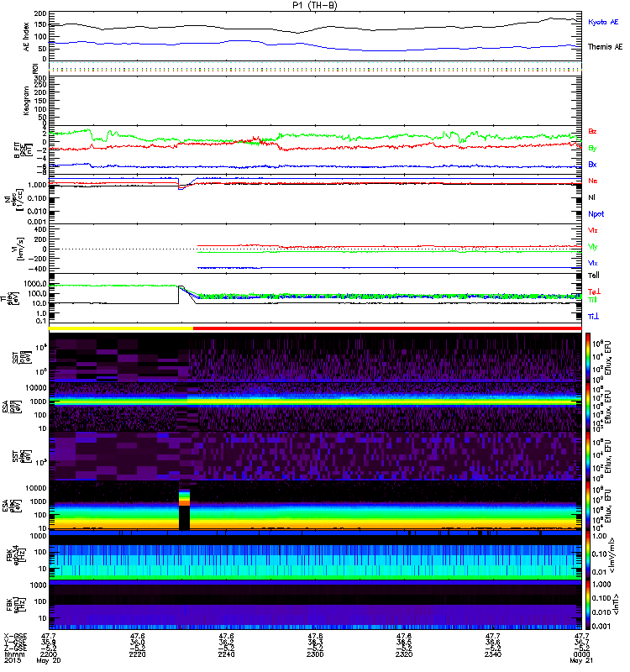This screenshot has width=630, height=672.
Task: Click the black Te parallel legend label
Action: (594, 276)
